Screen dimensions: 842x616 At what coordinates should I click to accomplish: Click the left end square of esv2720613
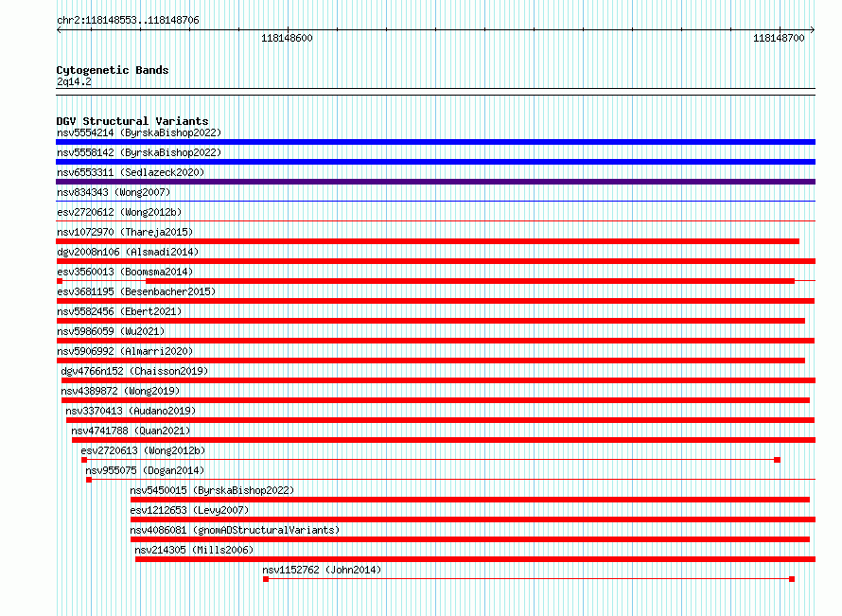pos(84,460)
